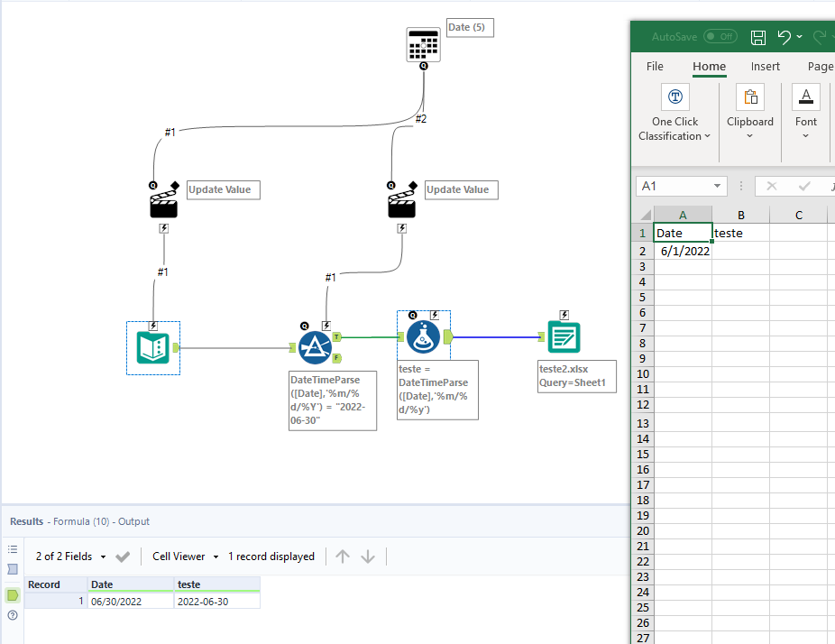Click the Formula (10) link in Results header
The height and width of the screenshot is (644, 835).
point(81,521)
